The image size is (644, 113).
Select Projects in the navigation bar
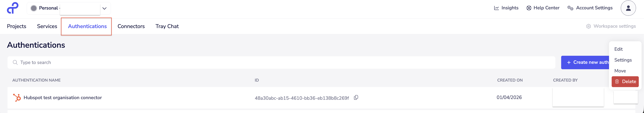(x=16, y=26)
